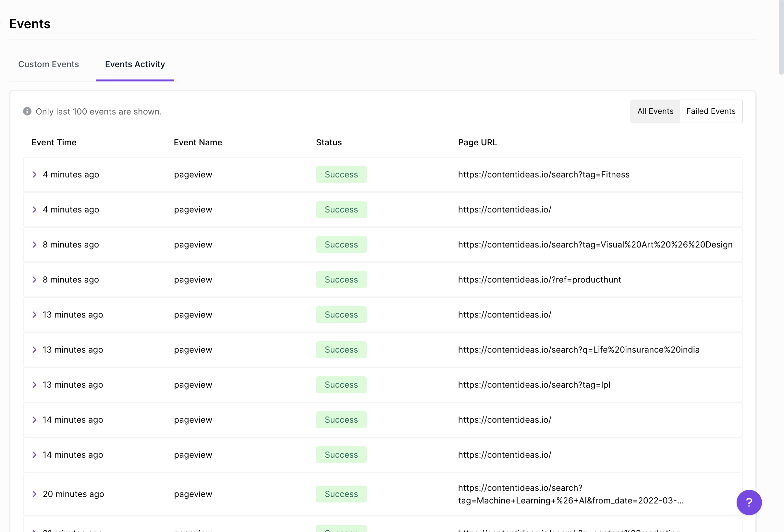Click pageview in the producthunt row
The width and height of the screenshot is (784, 532).
point(193,280)
